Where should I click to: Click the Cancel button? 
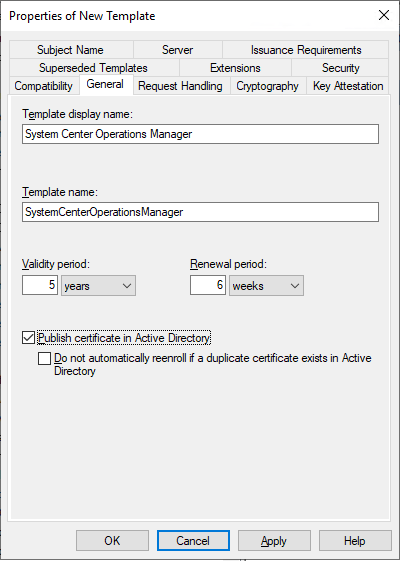click(193, 541)
